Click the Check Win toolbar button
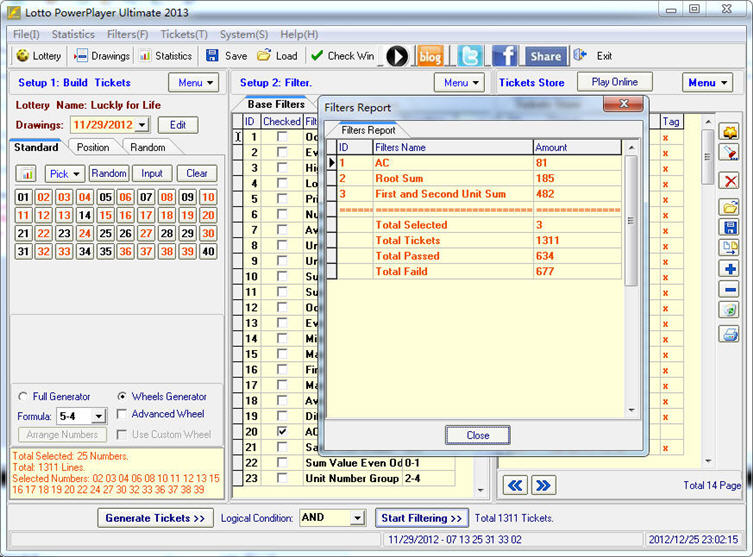The width and height of the screenshot is (753, 557). coord(342,56)
